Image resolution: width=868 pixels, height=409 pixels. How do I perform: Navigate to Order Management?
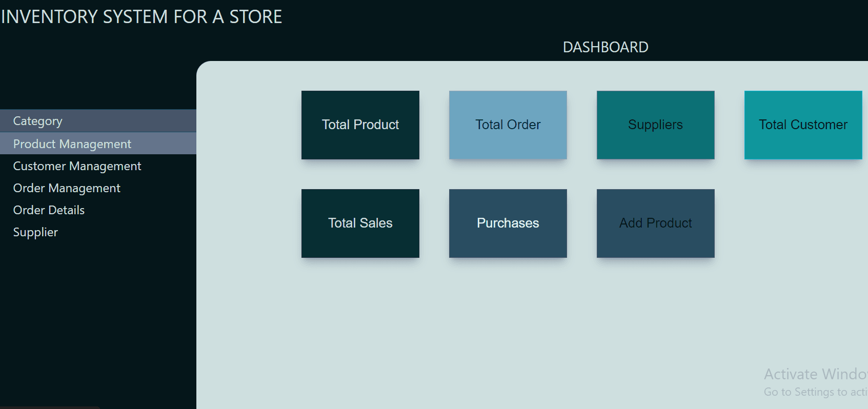(x=67, y=188)
